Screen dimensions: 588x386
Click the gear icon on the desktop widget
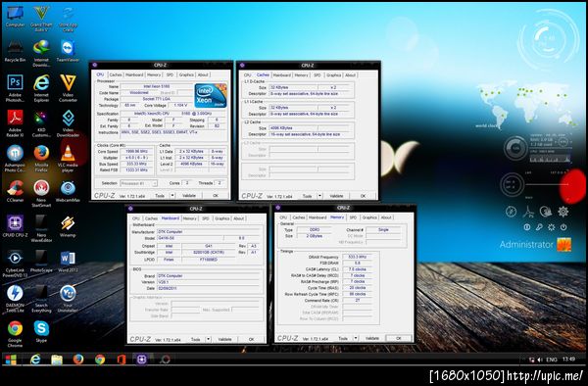[x=563, y=212]
